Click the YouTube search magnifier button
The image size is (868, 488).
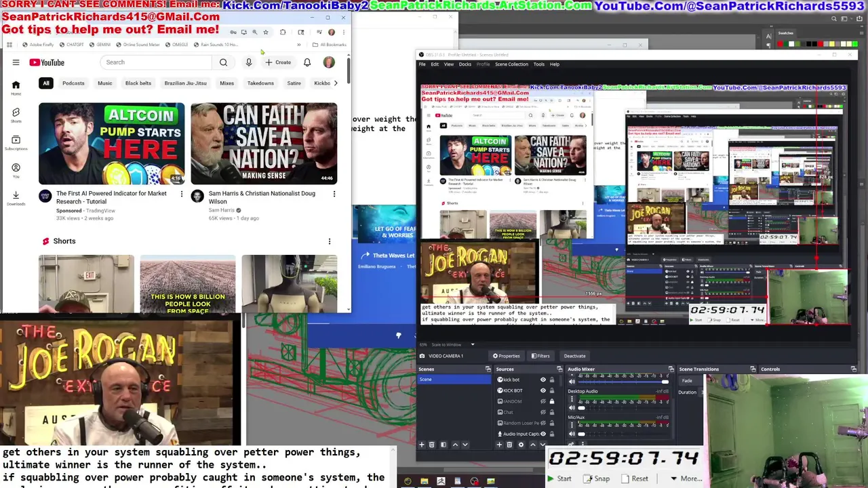pyautogui.click(x=223, y=62)
